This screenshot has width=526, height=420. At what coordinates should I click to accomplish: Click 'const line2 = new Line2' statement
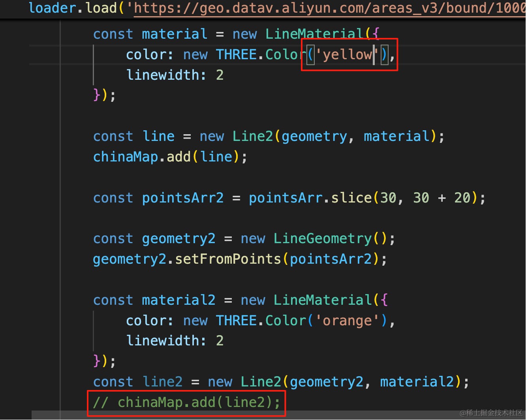(281, 382)
